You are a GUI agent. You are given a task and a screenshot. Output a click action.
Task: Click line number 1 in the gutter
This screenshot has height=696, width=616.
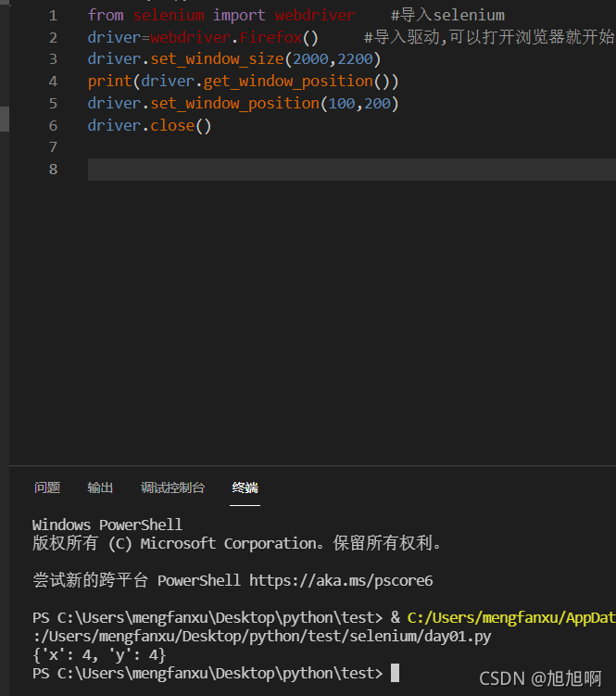[x=53, y=16]
